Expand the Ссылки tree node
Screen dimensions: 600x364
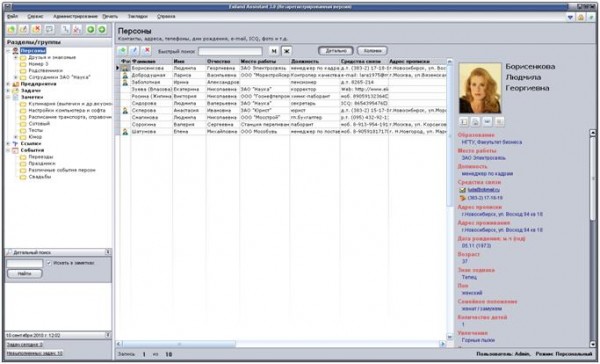8,144
